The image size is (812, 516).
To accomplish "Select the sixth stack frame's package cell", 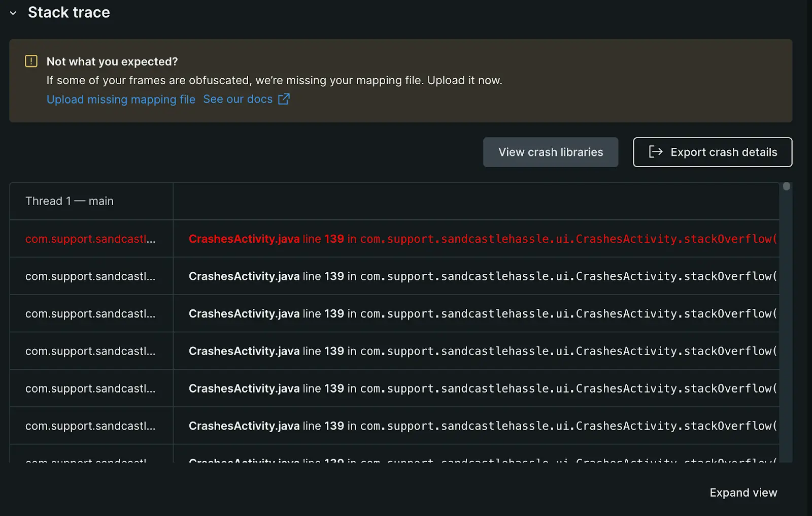I will point(90,426).
